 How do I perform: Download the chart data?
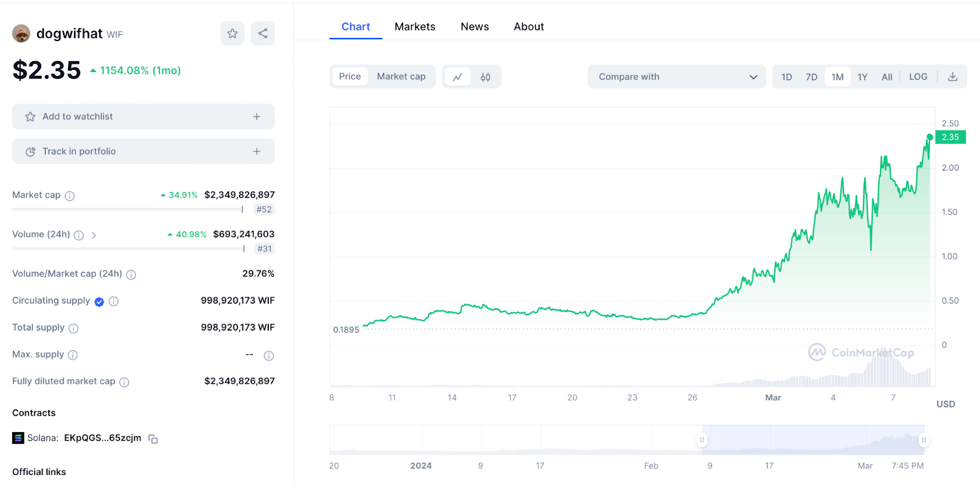coord(952,77)
